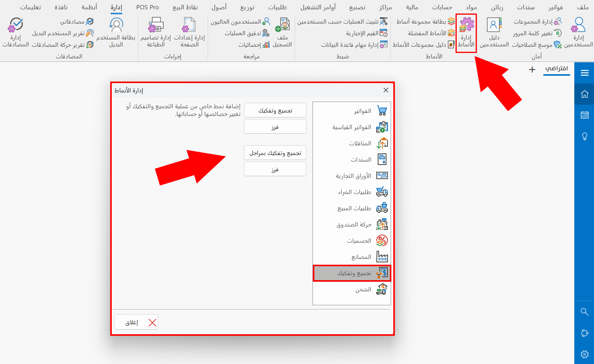Select المناقلات category

352,143
